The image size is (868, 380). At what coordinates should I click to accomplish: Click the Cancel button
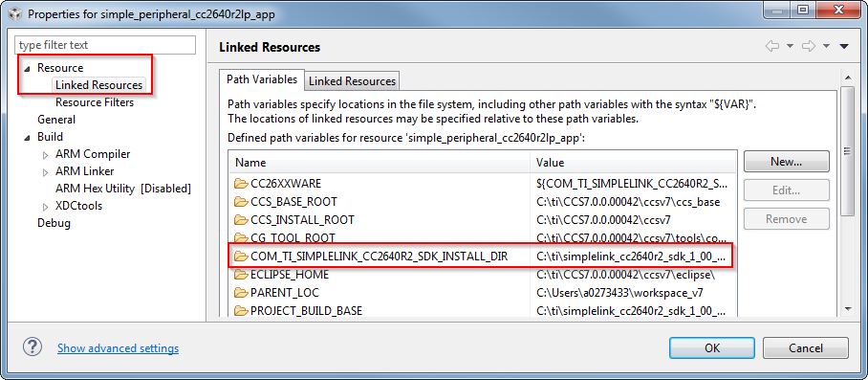tap(806, 347)
